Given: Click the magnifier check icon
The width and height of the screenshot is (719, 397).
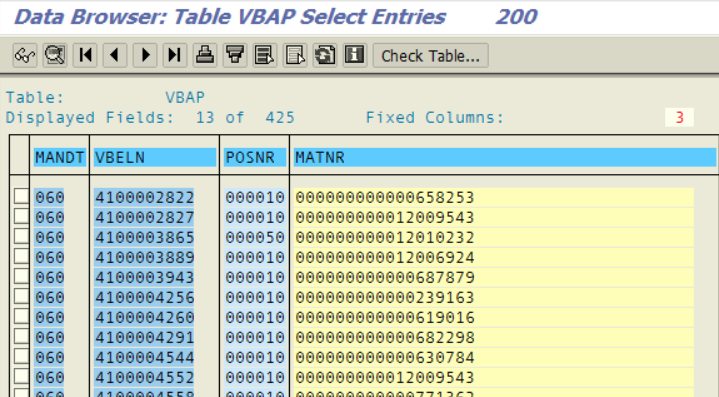Looking at the screenshot, I should tap(55, 55).
